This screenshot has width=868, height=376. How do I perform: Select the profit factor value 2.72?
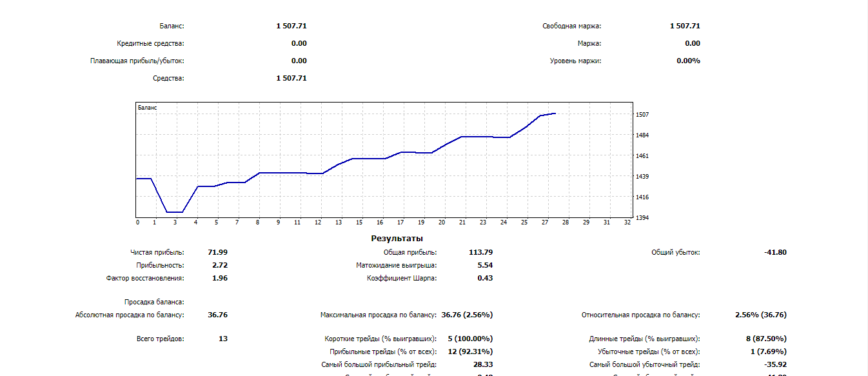pos(220,265)
